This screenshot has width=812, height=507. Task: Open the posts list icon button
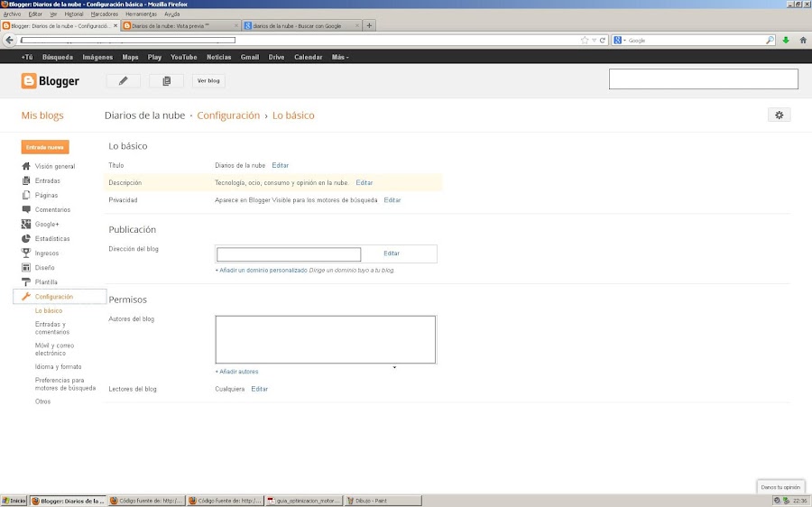[x=166, y=81]
